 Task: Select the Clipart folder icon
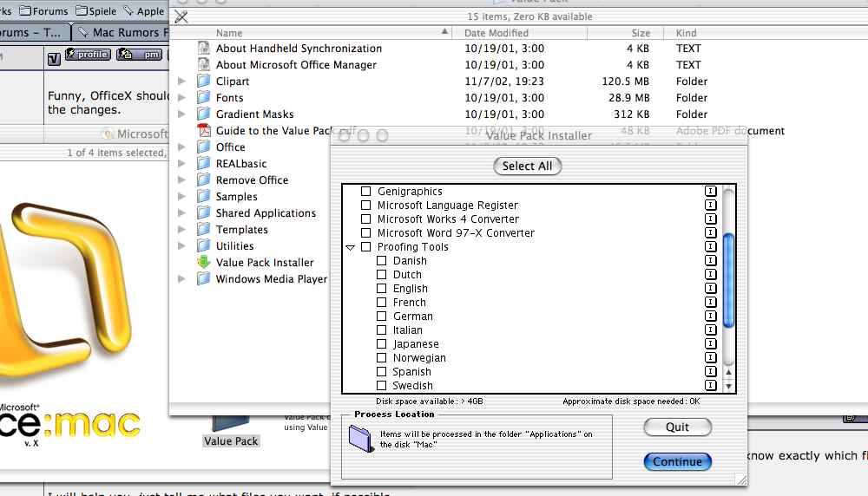204,81
